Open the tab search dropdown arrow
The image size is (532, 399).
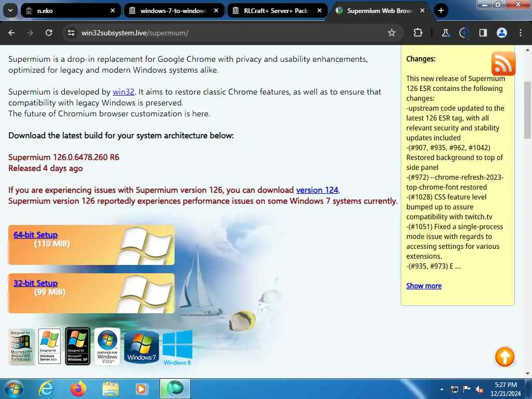point(10,10)
